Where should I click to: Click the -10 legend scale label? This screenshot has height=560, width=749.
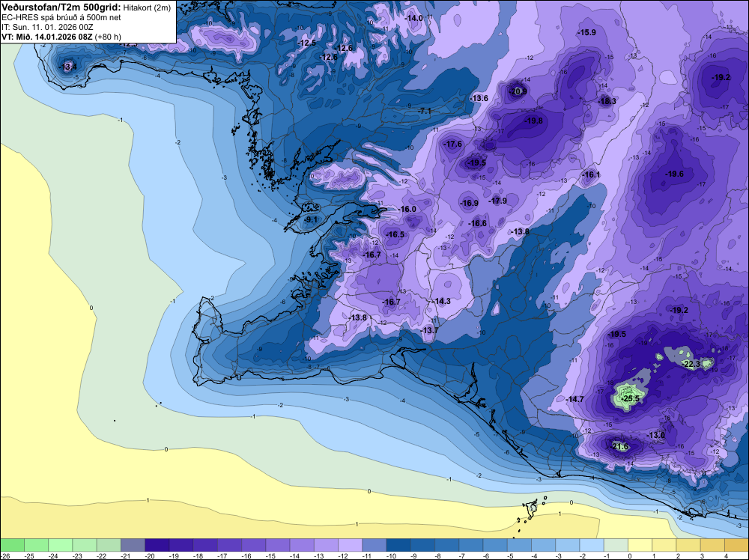(x=390, y=556)
